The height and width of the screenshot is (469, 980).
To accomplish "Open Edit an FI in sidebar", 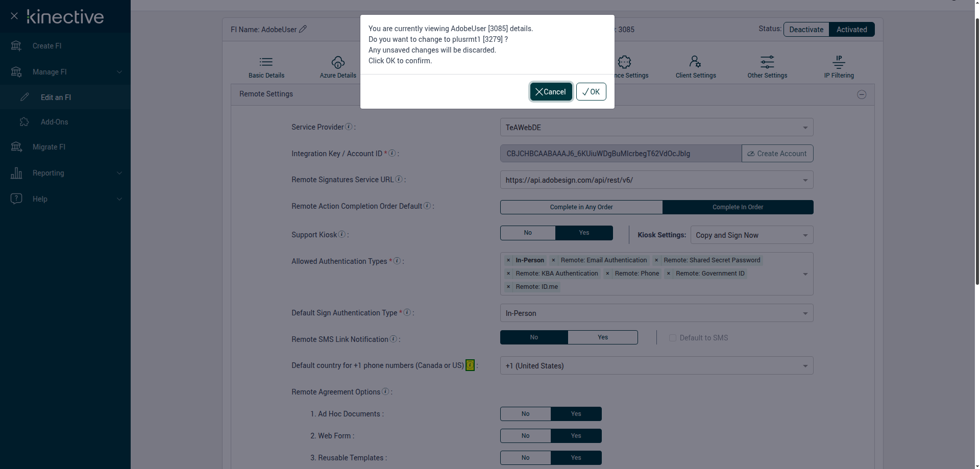I will tap(65, 97).
